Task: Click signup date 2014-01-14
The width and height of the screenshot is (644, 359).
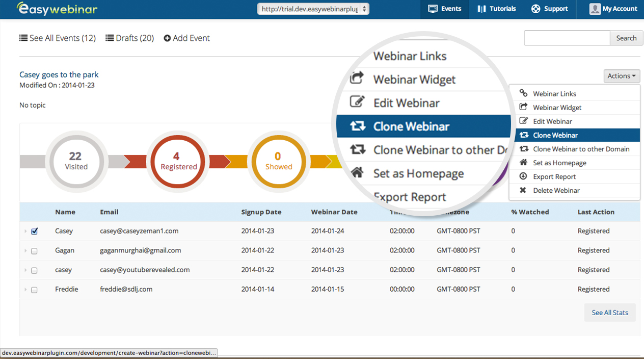Action: pos(258,289)
